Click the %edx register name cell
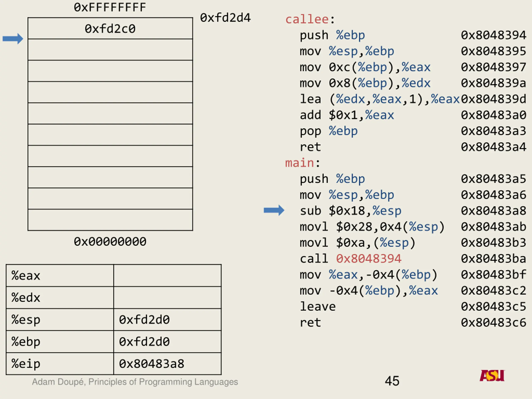This screenshot has width=532, height=399. point(60,298)
